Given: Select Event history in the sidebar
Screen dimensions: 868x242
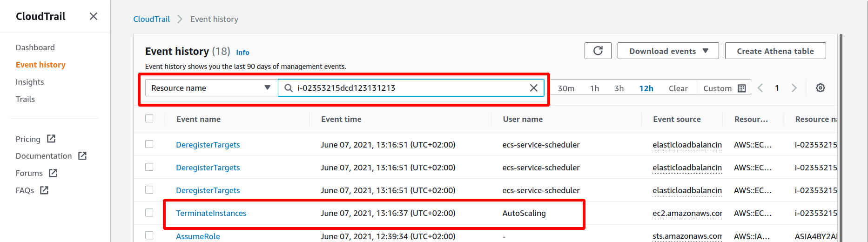Looking at the screenshot, I should (x=40, y=65).
